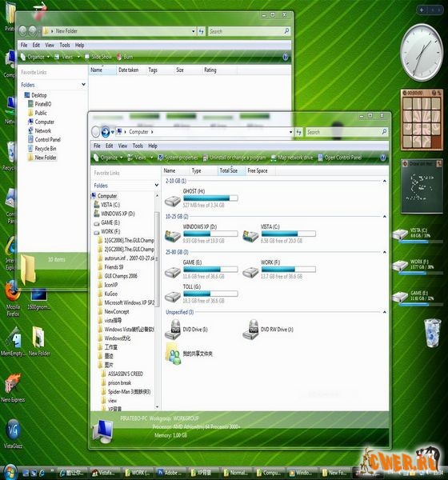
Task: Click the Search field in Computer window
Action: (346, 132)
